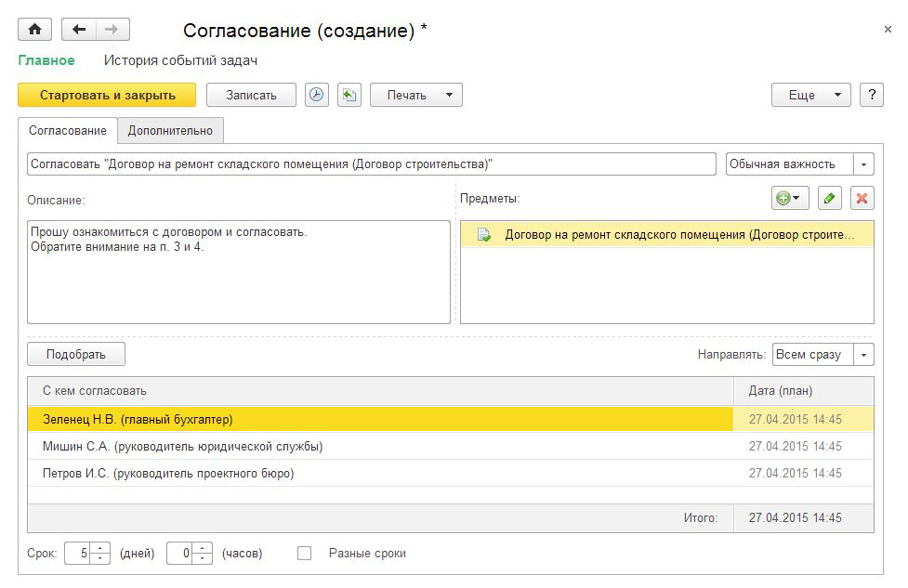Click into the Описание text area
The image size is (908, 588).
point(239,272)
